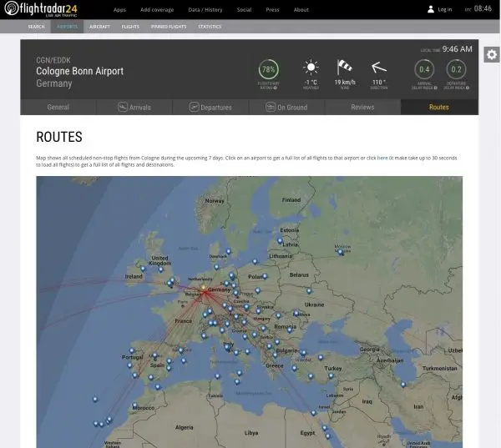This screenshot has width=501, height=448.
Task: Go to Pinned Flights section
Action: 168,27
